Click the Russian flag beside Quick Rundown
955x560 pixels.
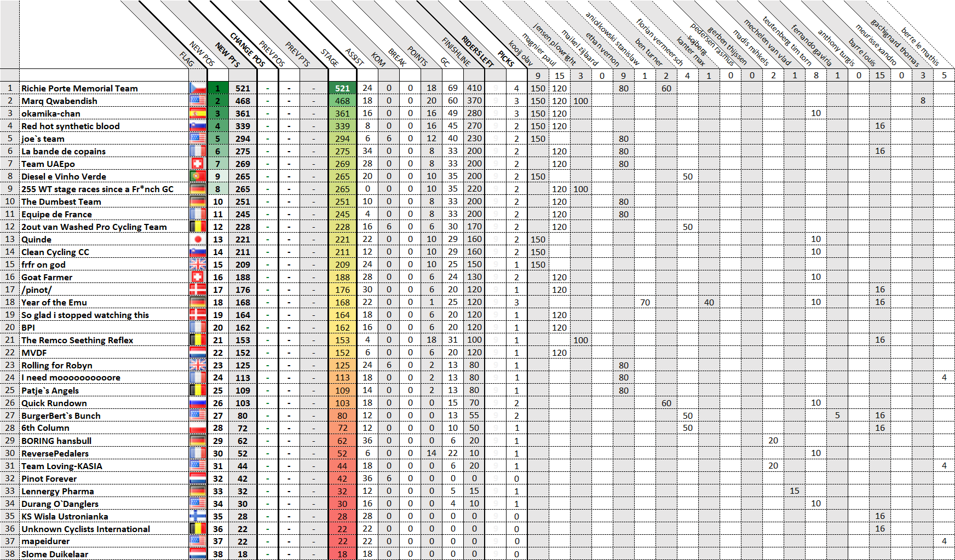198,403
